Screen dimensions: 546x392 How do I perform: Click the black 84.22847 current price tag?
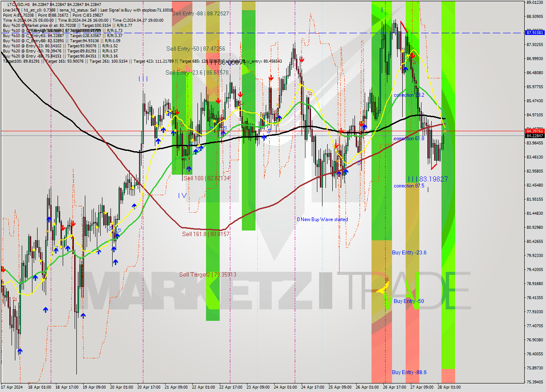coord(535,135)
